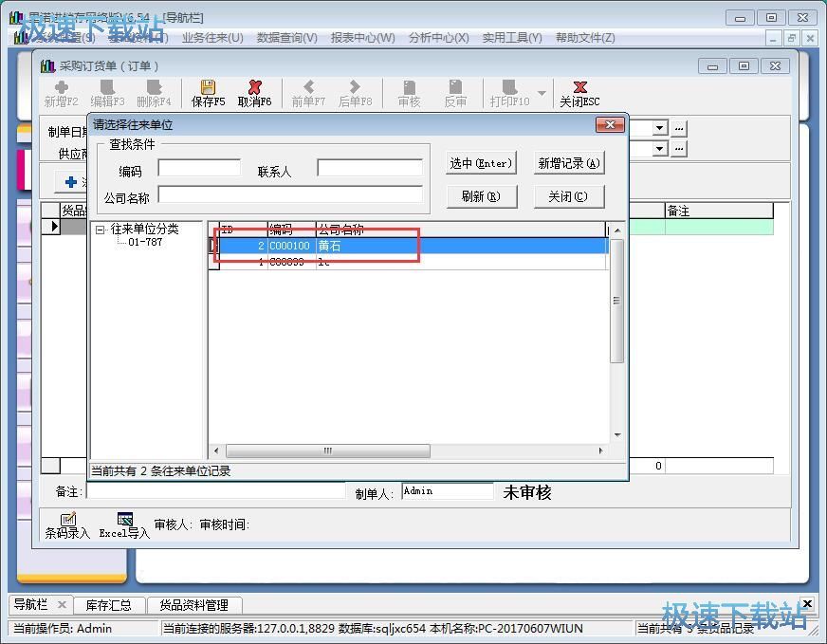Click the 关闭(C) button
Screen dimensions: 827x644
click(569, 196)
